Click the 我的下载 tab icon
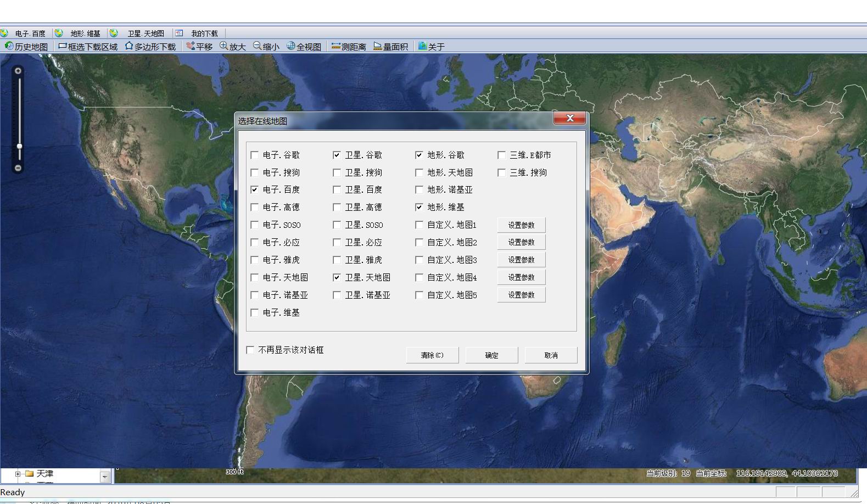This screenshot has height=504, width=867. [x=179, y=33]
